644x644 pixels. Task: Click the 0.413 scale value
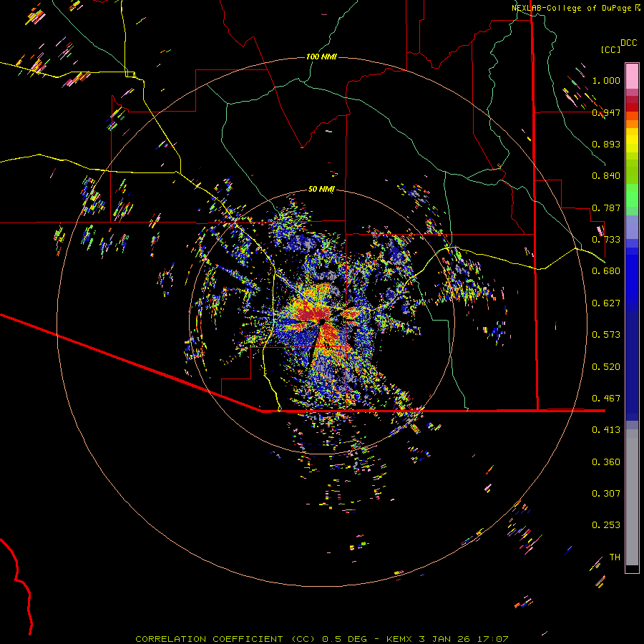[606, 430]
